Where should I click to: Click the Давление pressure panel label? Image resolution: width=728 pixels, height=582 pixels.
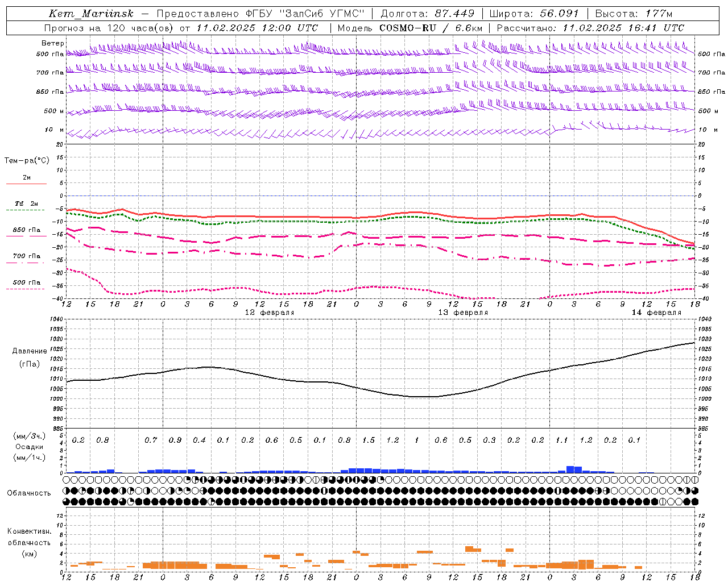pos(30,351)
